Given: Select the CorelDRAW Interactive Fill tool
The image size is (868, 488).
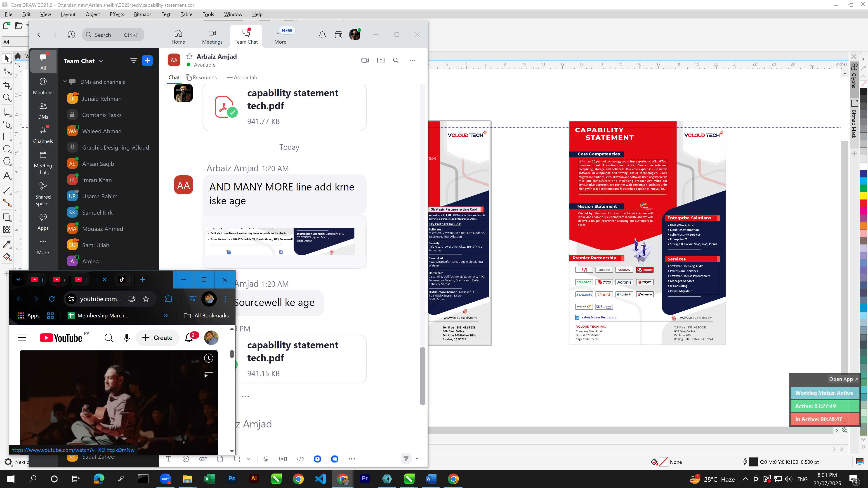Looking at the screenshot, I should tap(7, 257).
